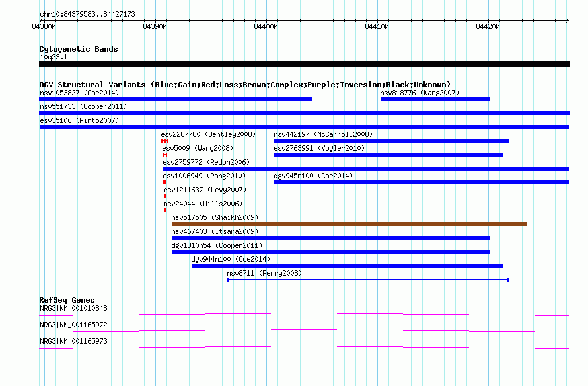Select the nsv551733 (Cooper2011) gain bar
588x386 pixels.
click(x=304, y=113)
